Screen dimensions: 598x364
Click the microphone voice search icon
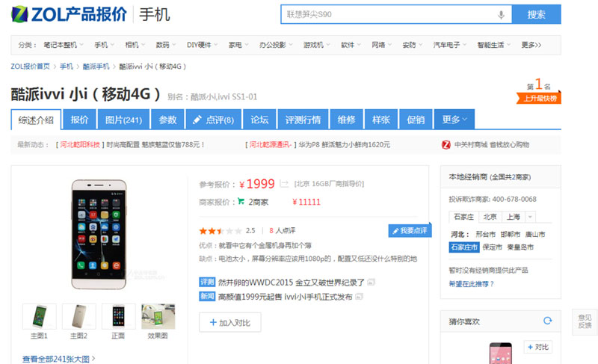501,14
